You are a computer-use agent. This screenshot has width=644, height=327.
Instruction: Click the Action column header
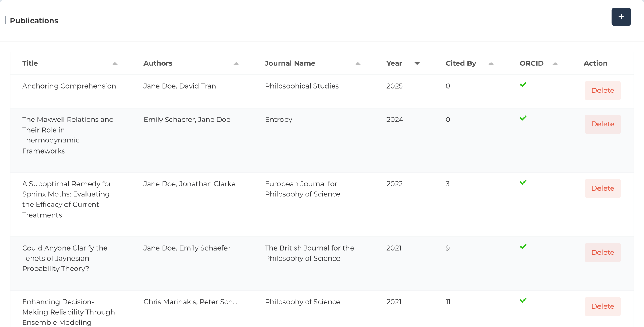coord(595,63)
